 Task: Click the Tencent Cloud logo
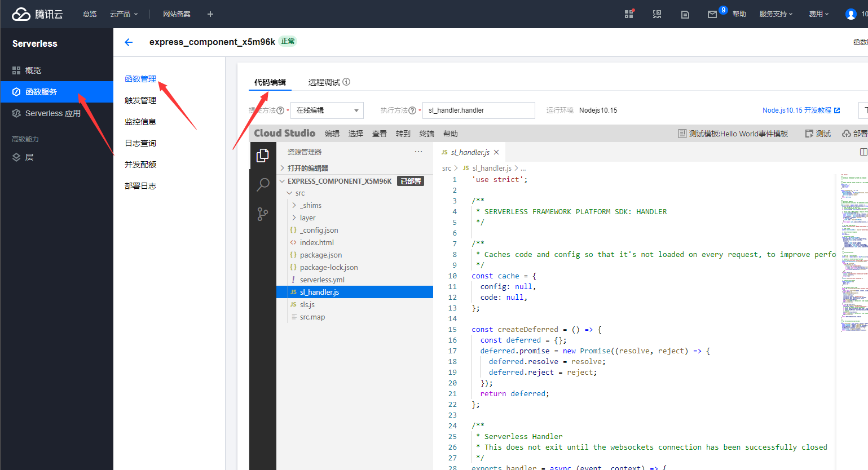tap(37, 14)
